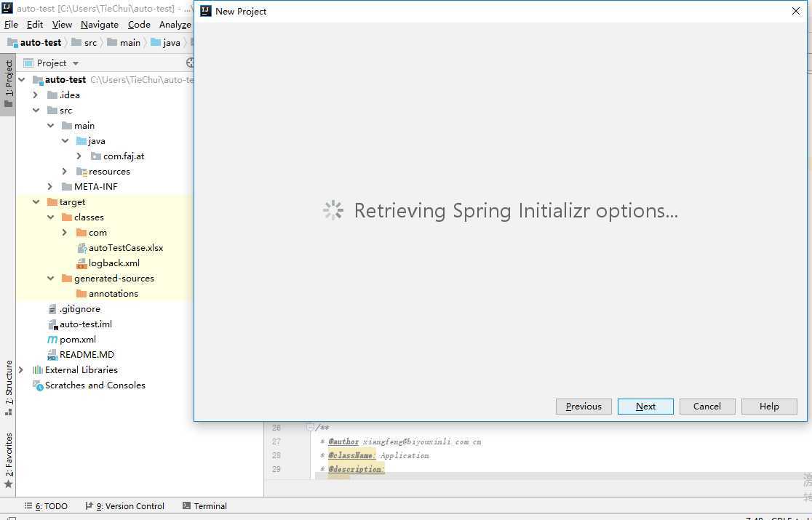Open the Project view dropdown
This screenshot has height=520, width=812.
(76, 63)
